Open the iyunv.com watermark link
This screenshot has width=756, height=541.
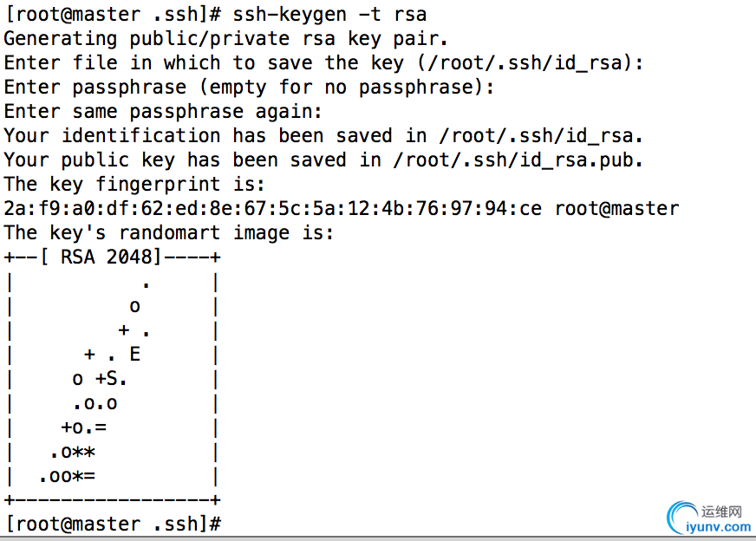click(x=718, y=525)
